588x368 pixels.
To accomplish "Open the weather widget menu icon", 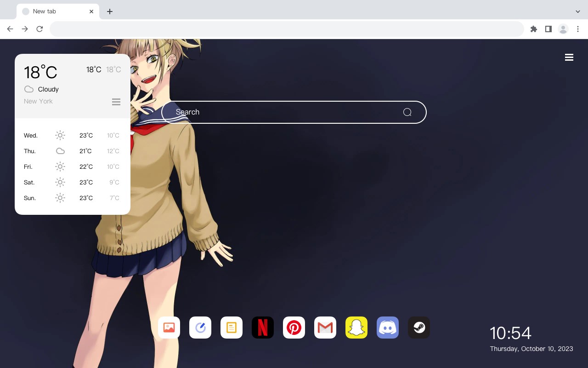I will pyautogui.click(x=116, y=102).
